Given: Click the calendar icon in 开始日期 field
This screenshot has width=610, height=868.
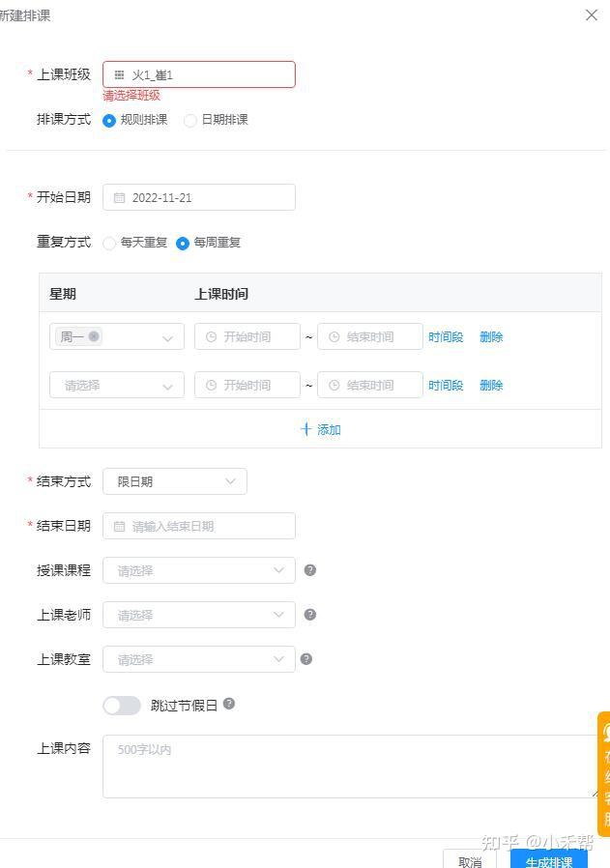Looking at the screenshot, I should pyautogui.click(x=120, y=198).
